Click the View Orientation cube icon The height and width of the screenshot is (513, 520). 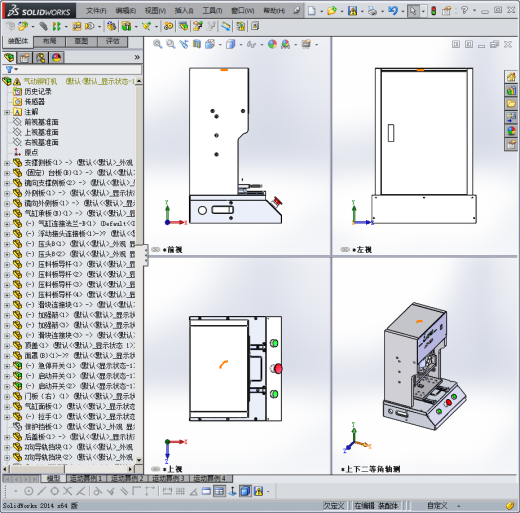[x=210, y=44]
